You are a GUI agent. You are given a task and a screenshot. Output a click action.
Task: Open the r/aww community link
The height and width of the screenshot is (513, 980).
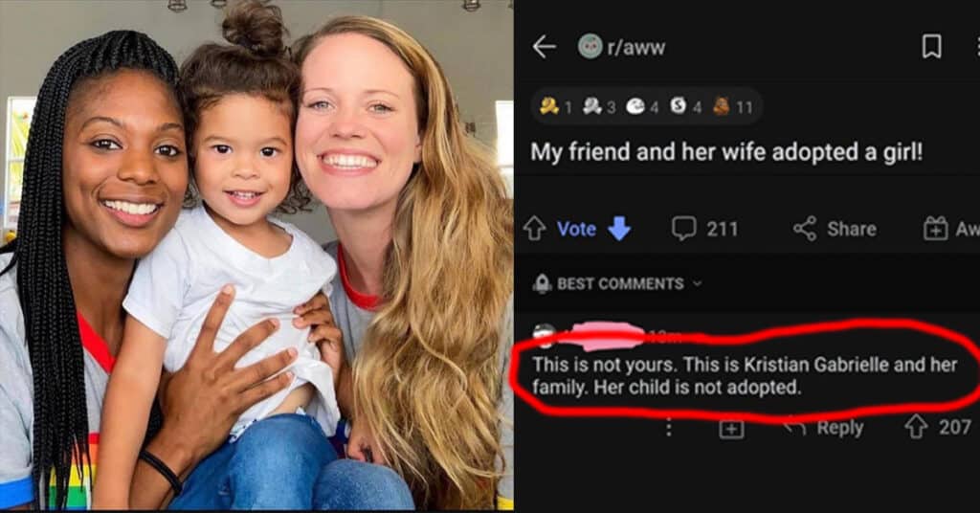[x=636, y=48]
